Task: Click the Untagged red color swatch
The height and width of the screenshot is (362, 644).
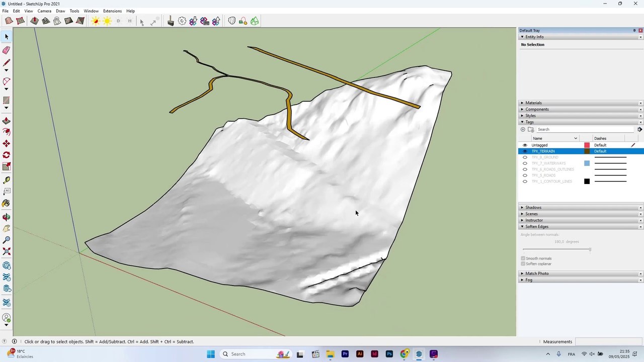Action: pyautogui.click(x=587, y=145)
